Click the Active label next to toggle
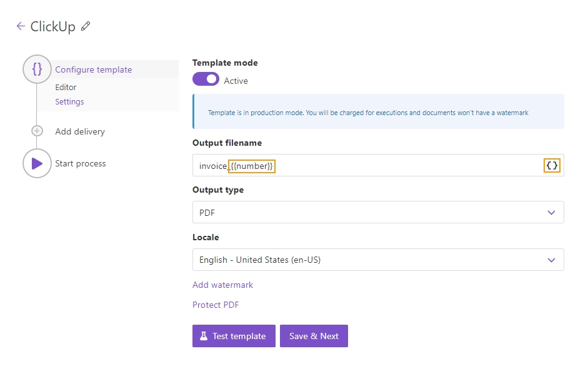This screenshot has height=366, width=588. coord(236,81)
